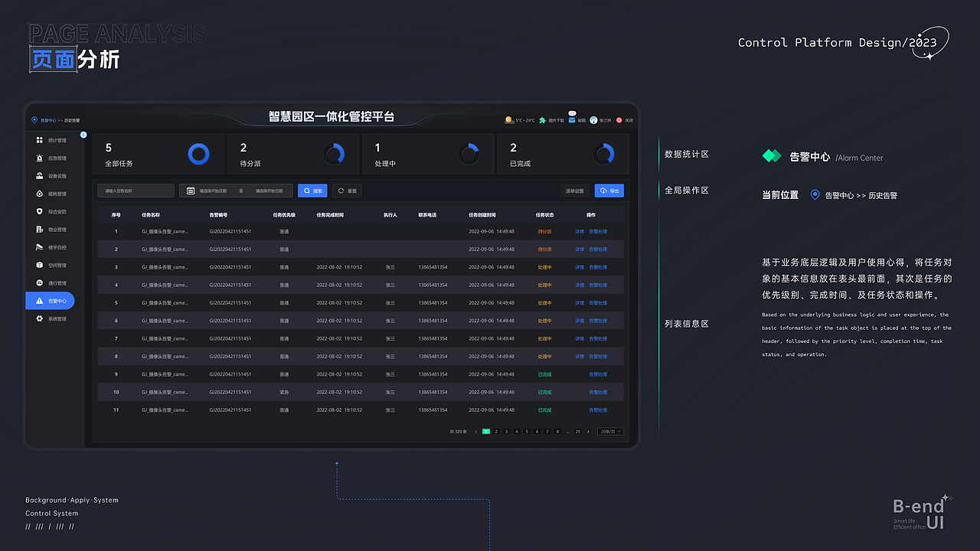Viewport: 980px width, 551px height.
Task: Click phone number 13865481354 in row 3
Action: point(433,267)
